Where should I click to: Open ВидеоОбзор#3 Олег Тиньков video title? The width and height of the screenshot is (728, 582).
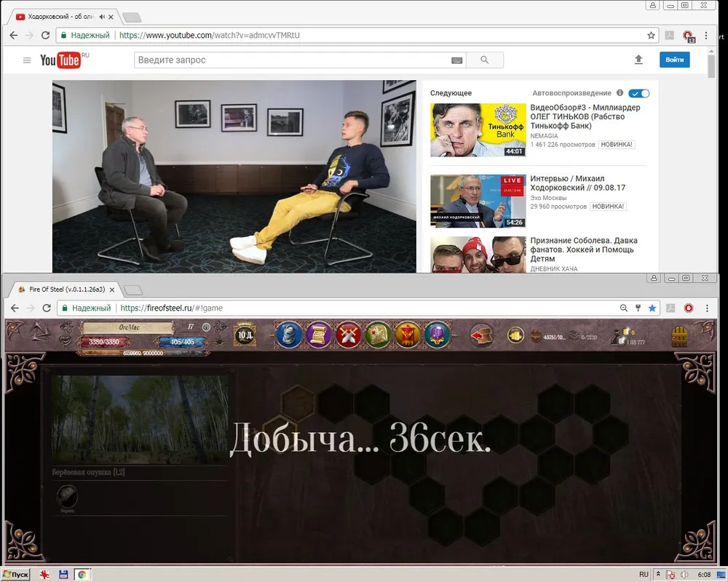tap(585, 116)
